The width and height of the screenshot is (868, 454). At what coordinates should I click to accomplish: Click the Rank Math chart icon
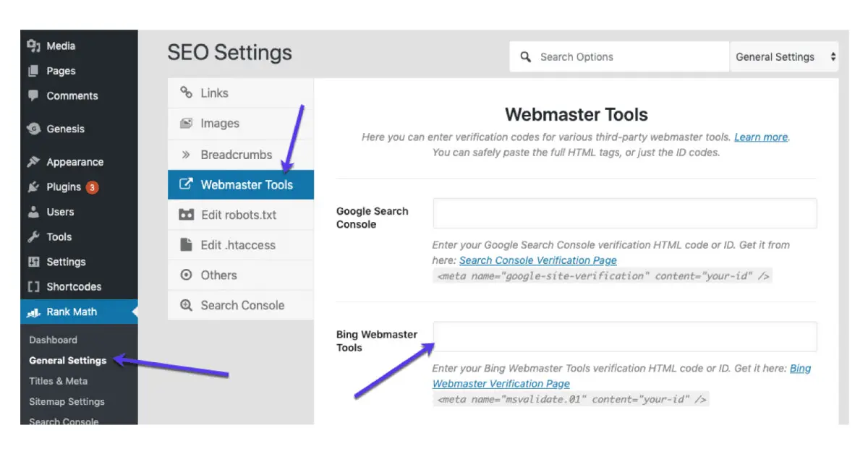[33, 312]
